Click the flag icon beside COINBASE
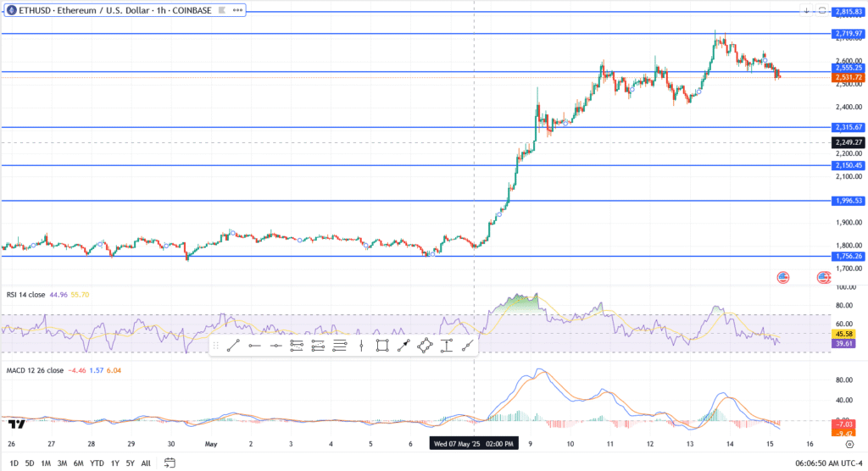 click(x=221, y=10)
